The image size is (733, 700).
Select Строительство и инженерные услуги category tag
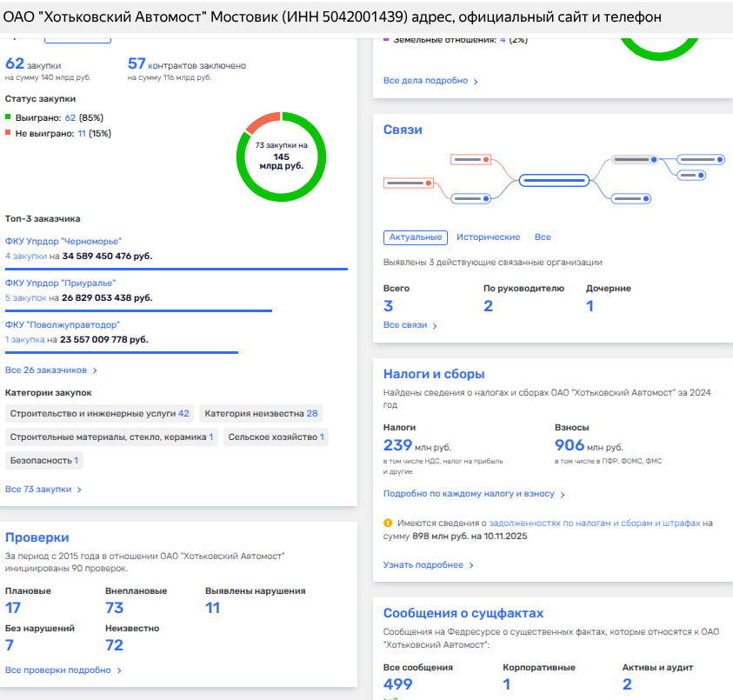pos(99,414)
